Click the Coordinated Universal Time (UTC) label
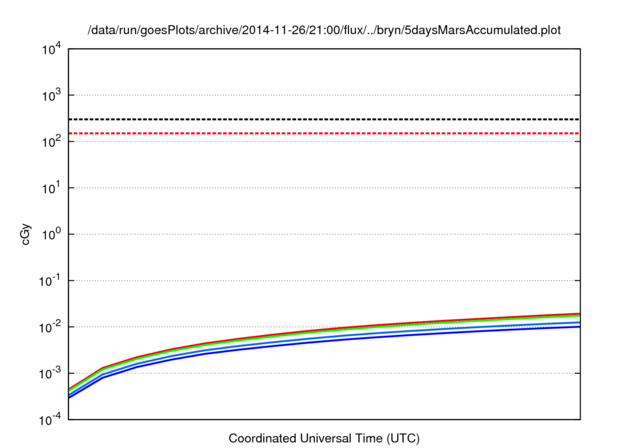This screenshot has width=640, height=448. point(324,438)
